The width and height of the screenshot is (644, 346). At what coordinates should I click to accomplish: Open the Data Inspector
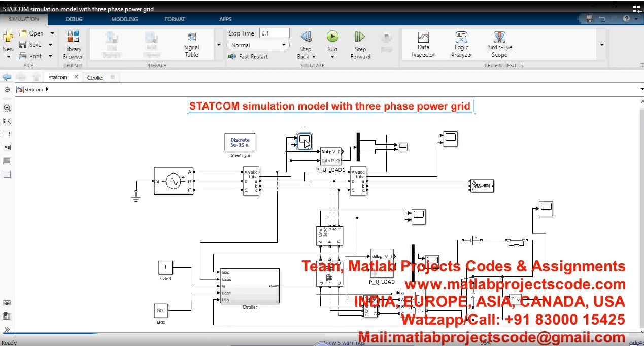point(423,45)
